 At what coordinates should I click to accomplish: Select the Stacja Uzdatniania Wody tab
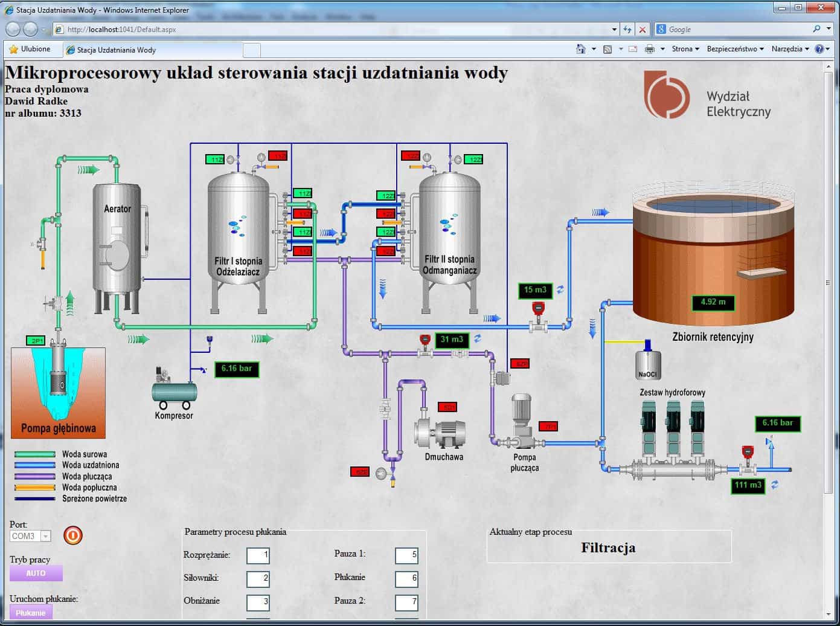point(152,50)
